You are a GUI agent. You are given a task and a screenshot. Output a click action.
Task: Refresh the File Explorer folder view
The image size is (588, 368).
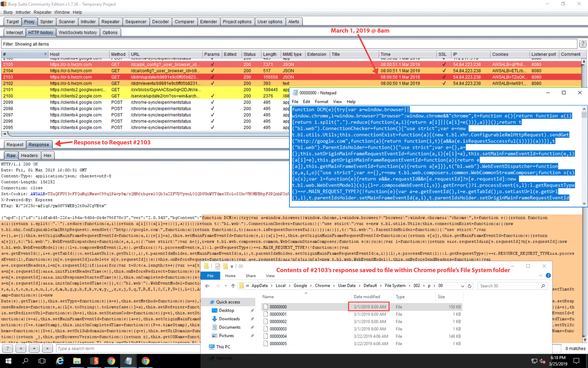tap(470, 286)
